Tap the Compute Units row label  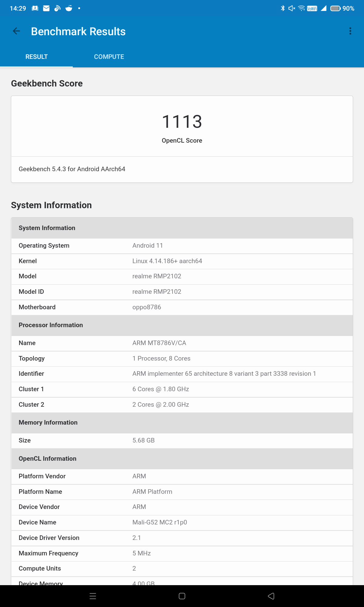40,568
